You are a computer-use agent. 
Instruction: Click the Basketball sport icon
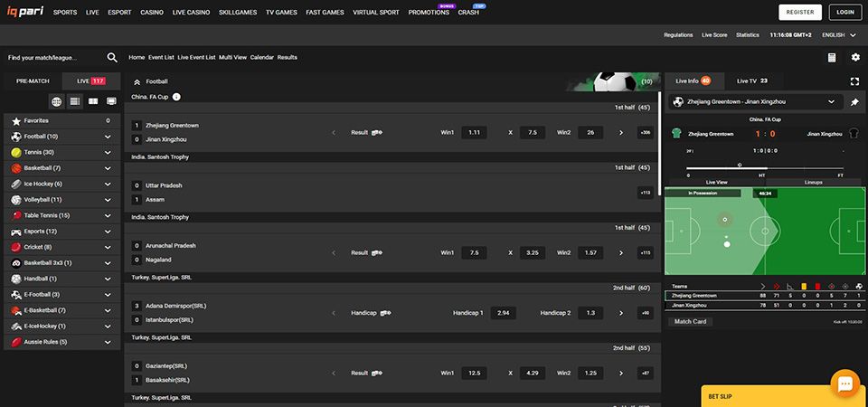coord(16,168)
